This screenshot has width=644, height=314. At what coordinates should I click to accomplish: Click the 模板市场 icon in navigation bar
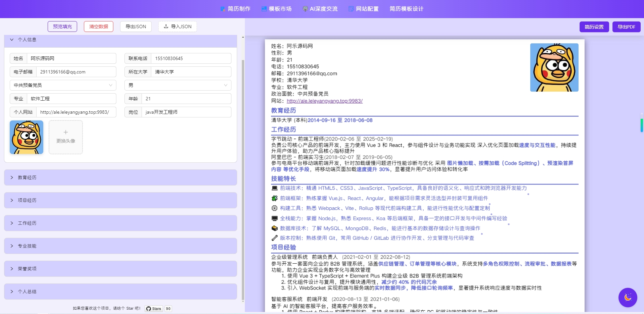tap(264, 9)
